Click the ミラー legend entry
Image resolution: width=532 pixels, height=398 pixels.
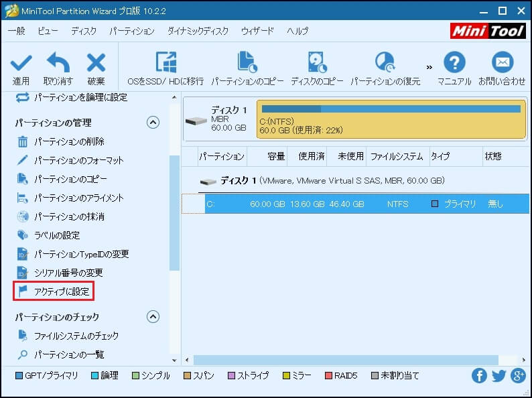click(x=297, y=376)
